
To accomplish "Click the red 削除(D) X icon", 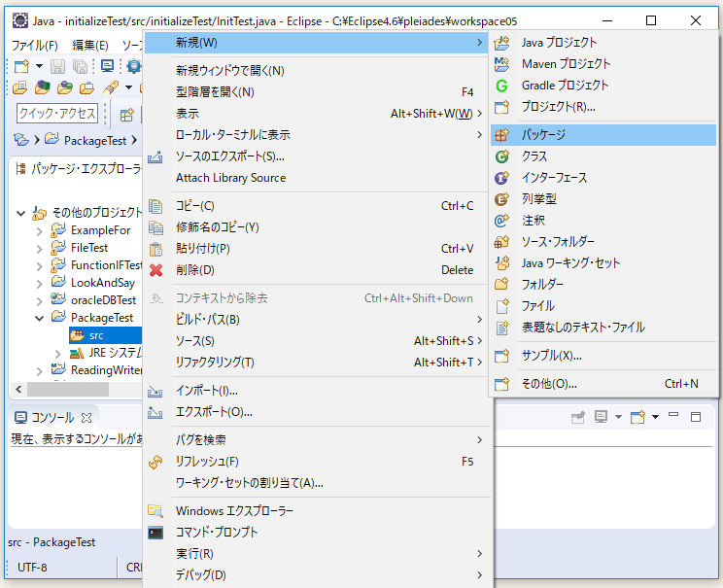I will coord(155,270).
